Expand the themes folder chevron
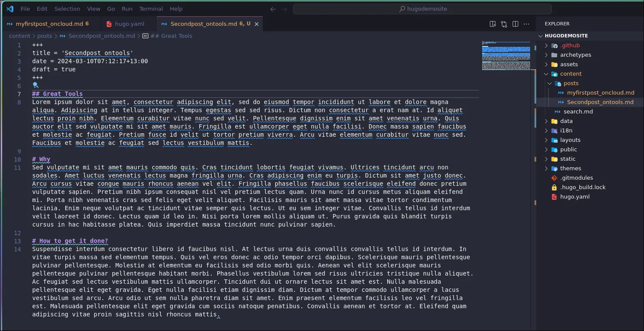The image size is (644, 331). click(547, 169)
